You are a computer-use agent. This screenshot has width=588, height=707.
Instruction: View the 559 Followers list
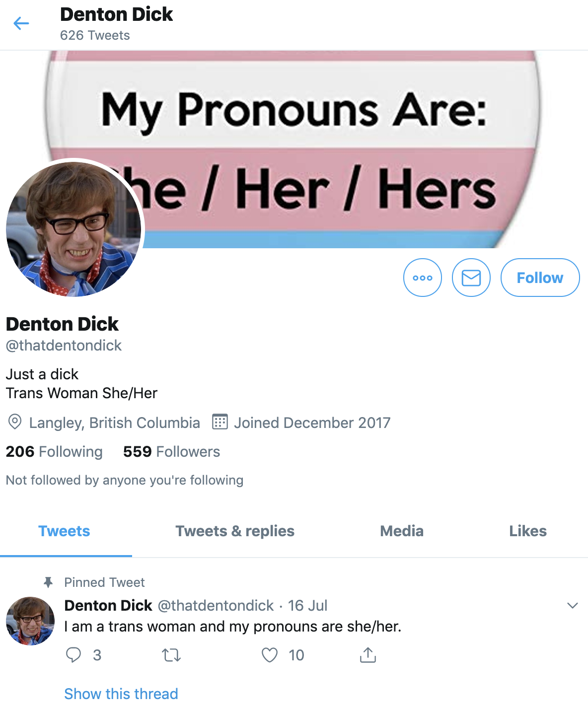[171, 451]
